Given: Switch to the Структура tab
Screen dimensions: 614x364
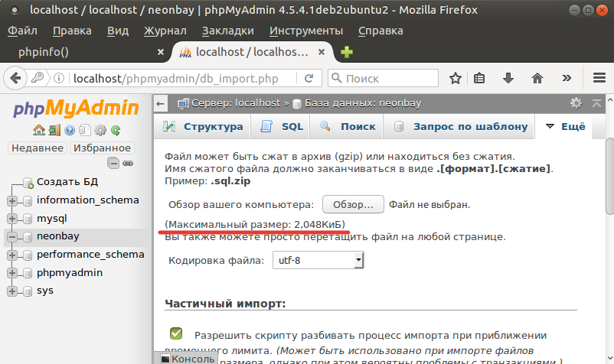Looking at the screenshot, I should 203,127.
